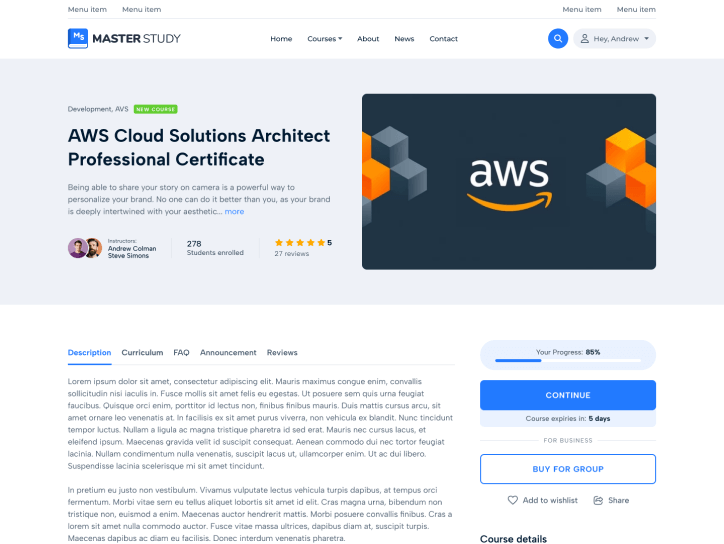
Task: Click the instructor avatars
Action: (84, 248)
